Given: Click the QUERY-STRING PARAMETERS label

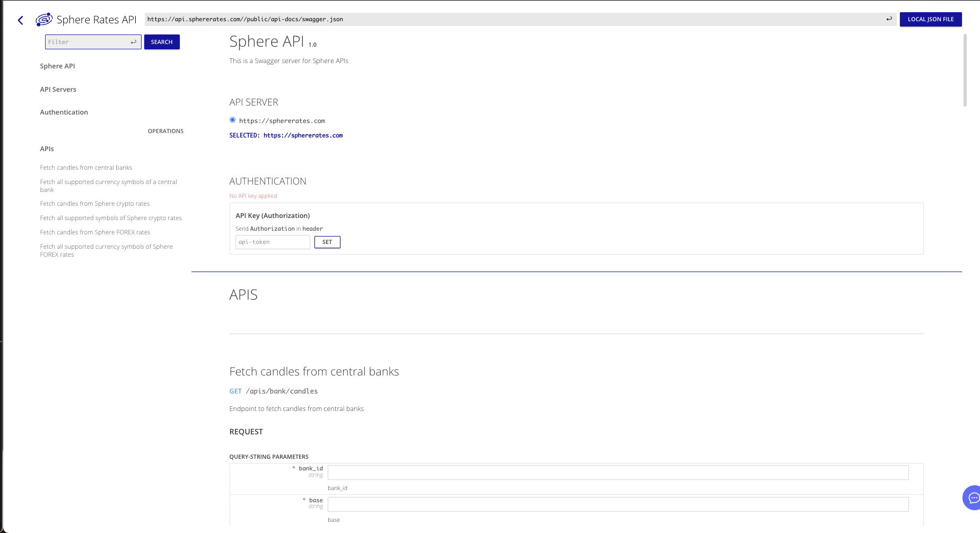Looking at the screenshot, I should [x=269, y=457].
